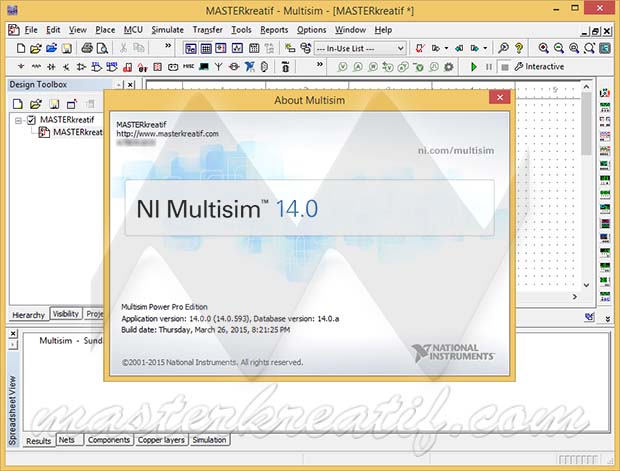Image resolution: width=620 pixels, height=471 pixels.
Task: Click the Full screen toolbar icon
Action: (605, 48)
